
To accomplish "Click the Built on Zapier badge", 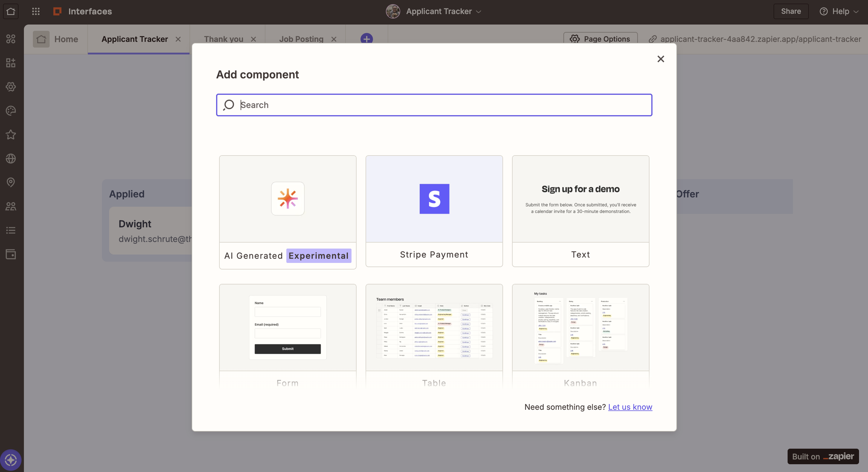I will click(823, 456).
